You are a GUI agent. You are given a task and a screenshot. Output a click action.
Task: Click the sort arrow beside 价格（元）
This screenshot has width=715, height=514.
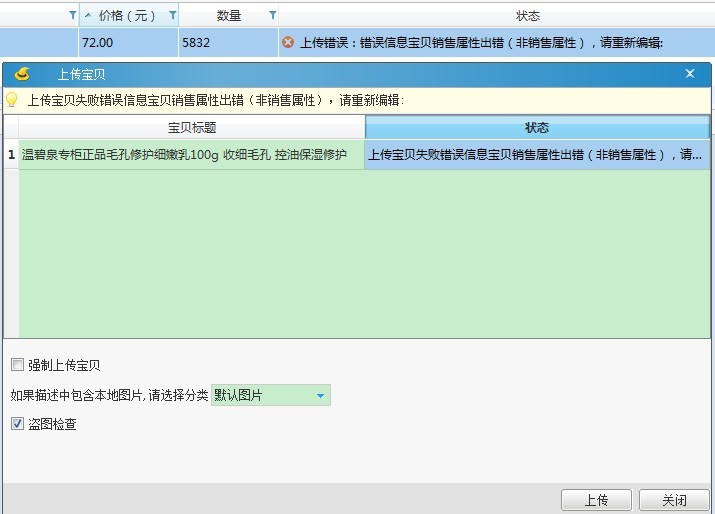pos(88,15)
